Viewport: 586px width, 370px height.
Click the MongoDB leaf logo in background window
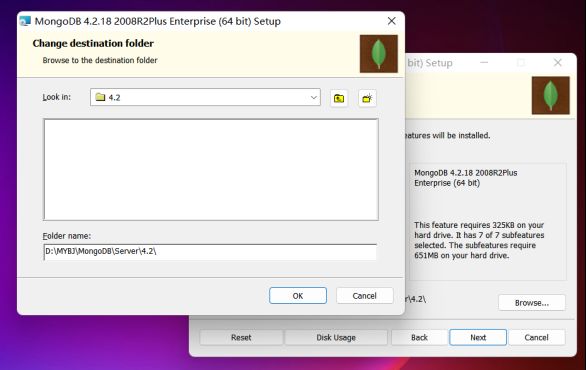pos(550,95)
